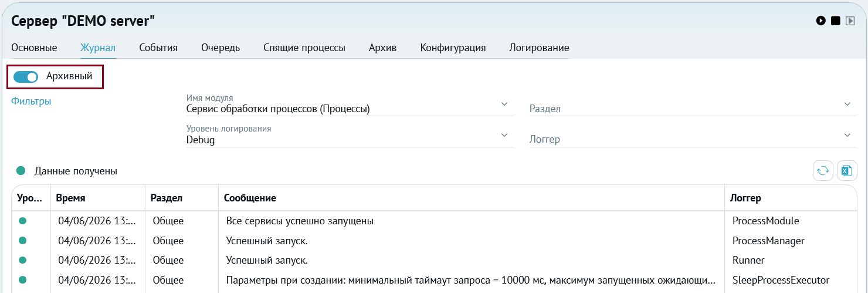Click the Сервер "DEMO server" title
The height and width of the screenshot is (293, 868).
coord(83,21)
